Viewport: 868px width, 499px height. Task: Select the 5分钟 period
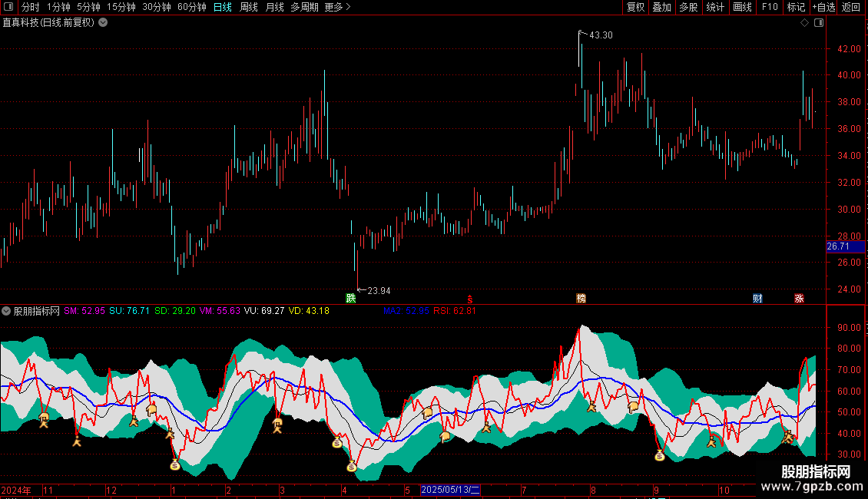(x=88, y=7)
